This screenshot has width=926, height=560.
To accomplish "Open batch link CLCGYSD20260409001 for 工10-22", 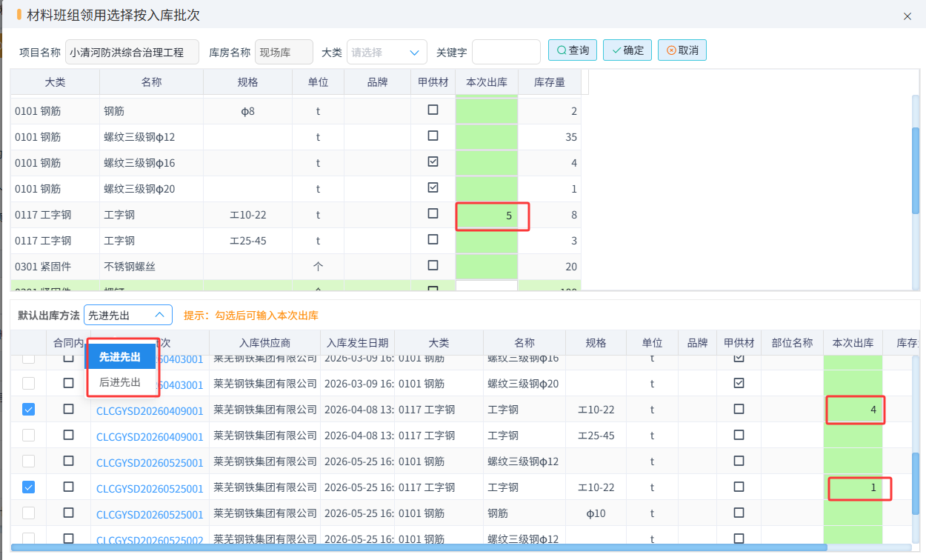I will (150, 411).
